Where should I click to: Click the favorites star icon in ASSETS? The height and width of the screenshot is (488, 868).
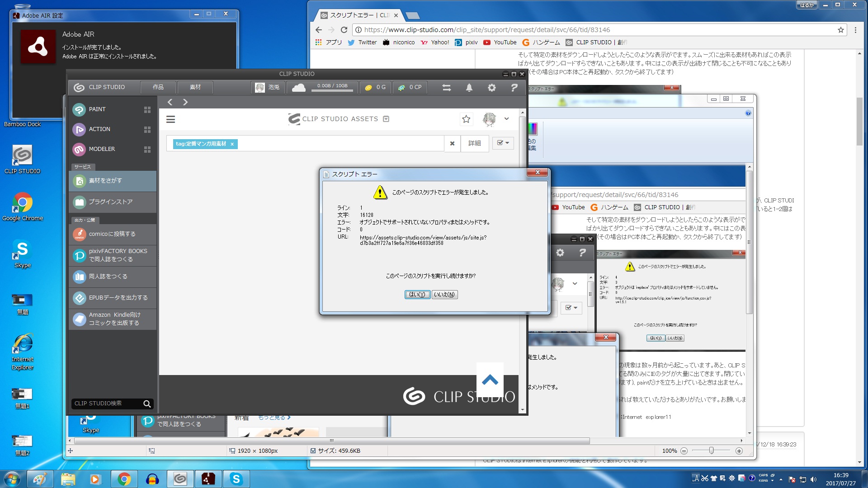click(x=466, y=119)
